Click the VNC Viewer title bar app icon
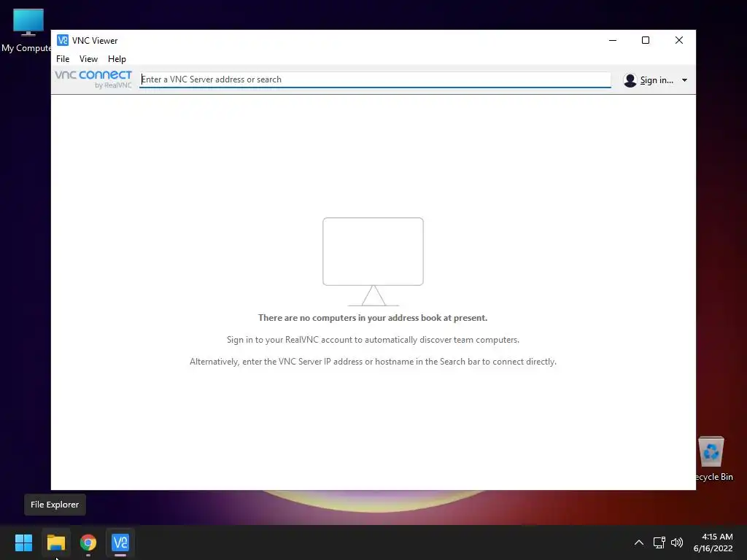This screenshot has width=747, height=560. pos(63,40)
